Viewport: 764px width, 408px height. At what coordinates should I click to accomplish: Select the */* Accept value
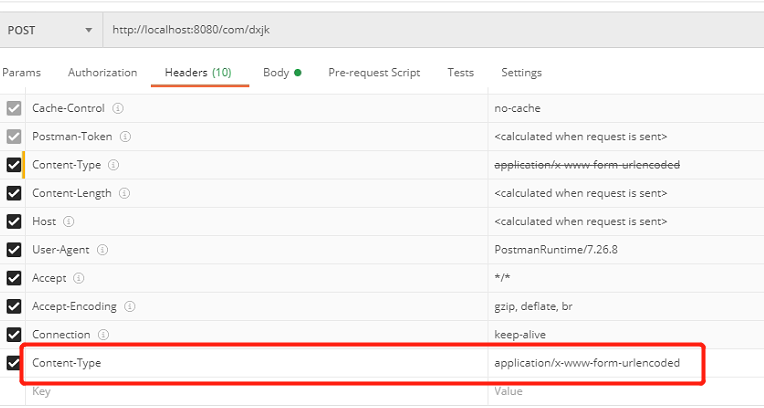click(x=502, y=278)
